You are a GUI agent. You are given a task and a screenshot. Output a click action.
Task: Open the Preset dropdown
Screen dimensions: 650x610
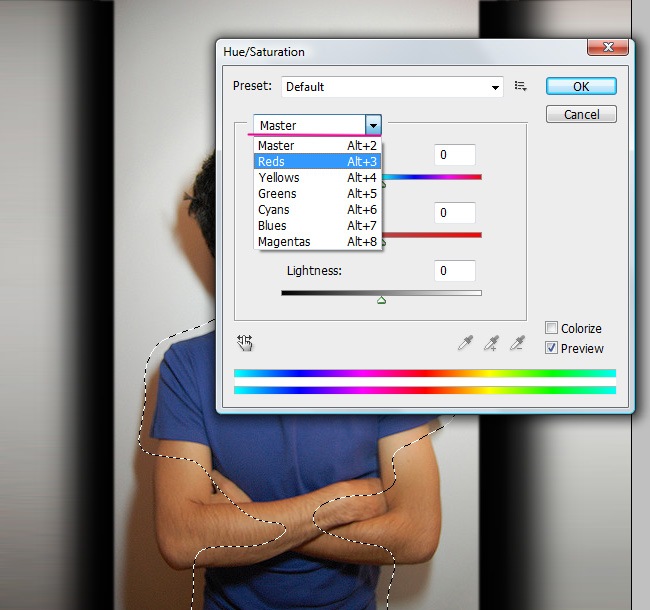click(392, 87)
